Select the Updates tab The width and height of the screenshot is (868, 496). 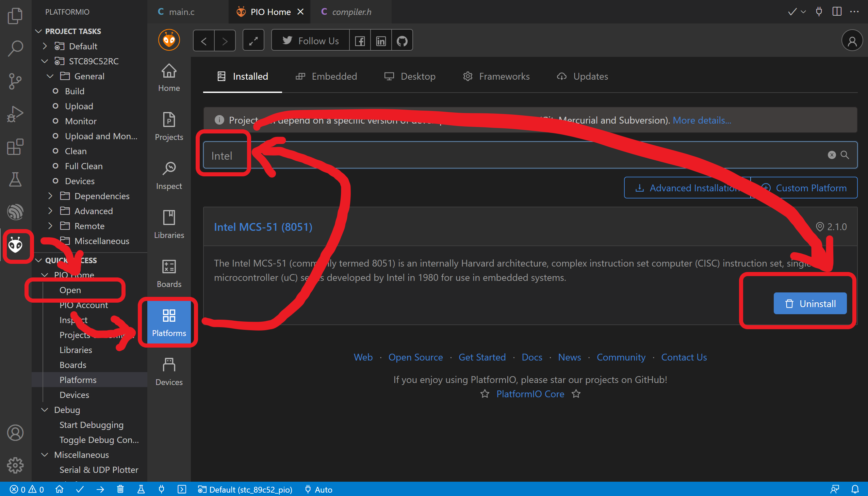point(583,76)
